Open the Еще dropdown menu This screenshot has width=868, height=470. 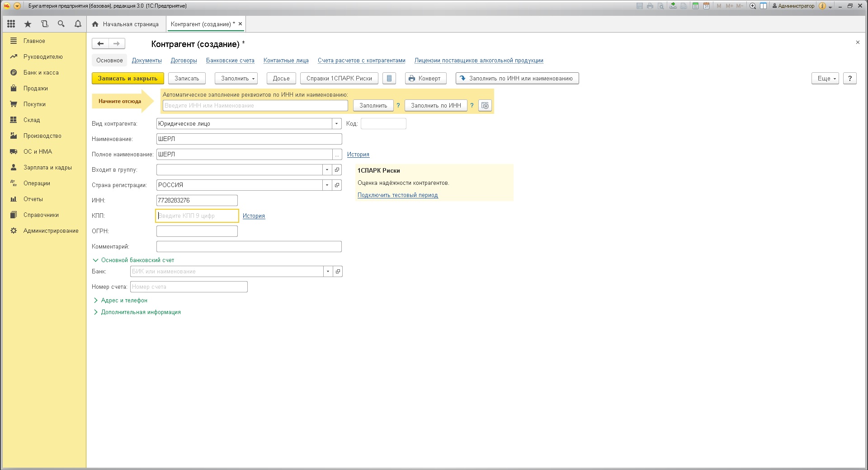click(825, 79)
